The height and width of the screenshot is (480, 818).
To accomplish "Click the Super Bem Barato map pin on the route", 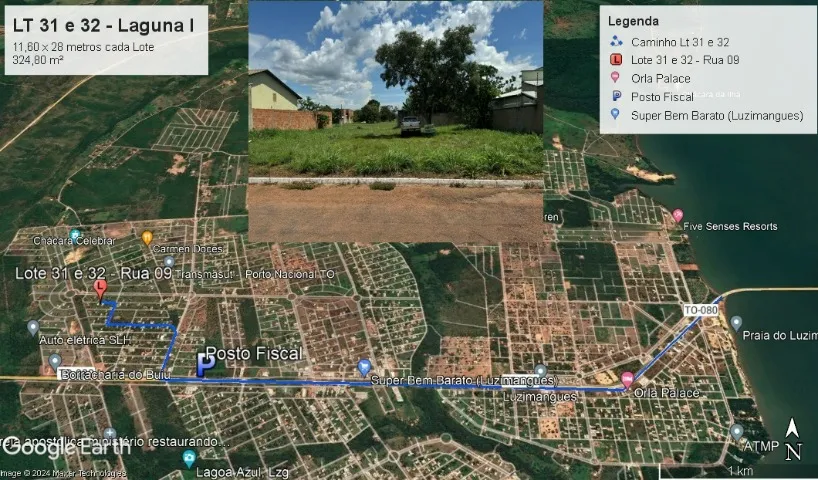I will coord(364,366).
